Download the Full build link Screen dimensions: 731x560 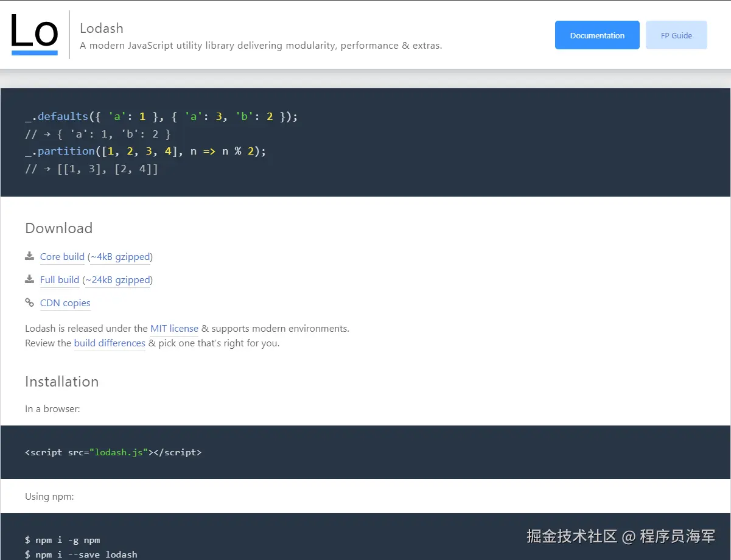[60, 280]
